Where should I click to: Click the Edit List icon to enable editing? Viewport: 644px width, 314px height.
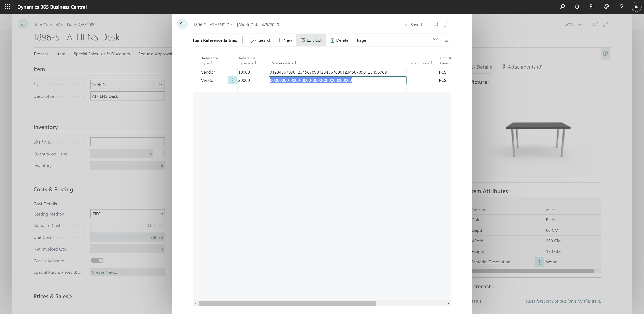[x=311, y=40]
